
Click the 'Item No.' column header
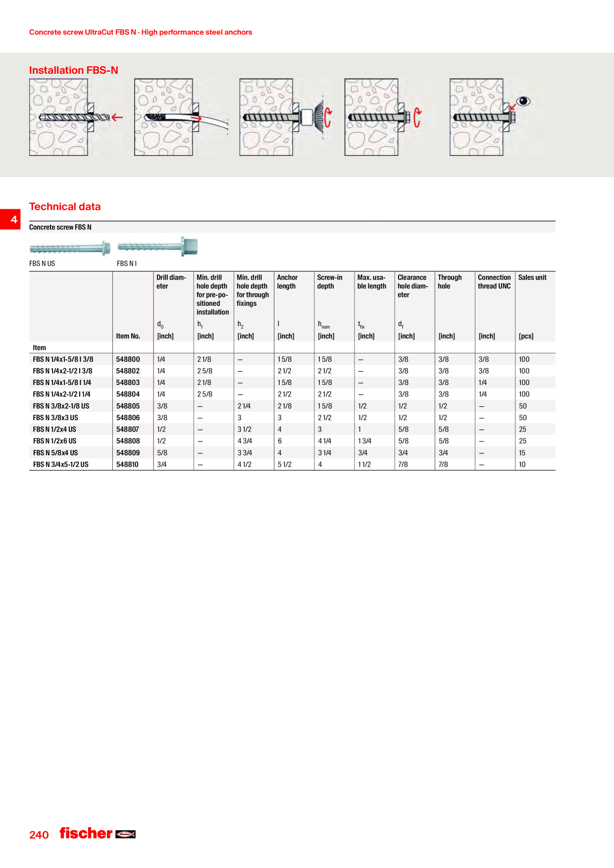click(128, 336)
